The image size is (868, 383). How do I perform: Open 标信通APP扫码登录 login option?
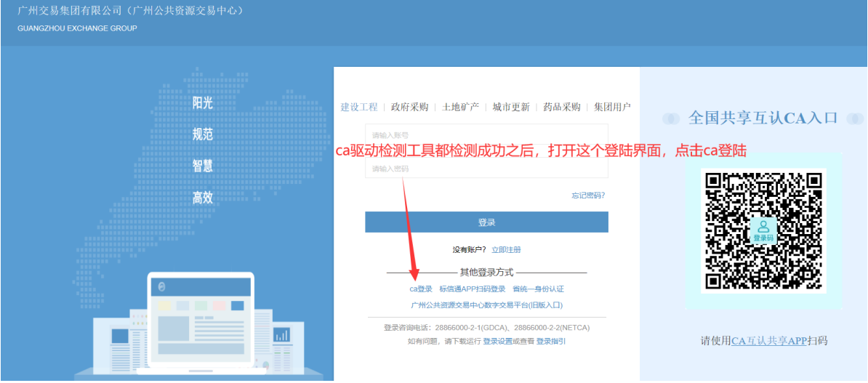[472, 289]
